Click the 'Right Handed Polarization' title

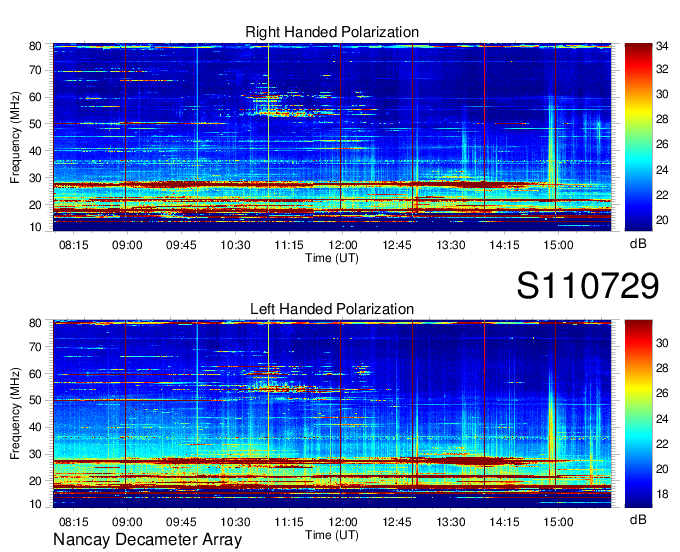click(332, 32)
